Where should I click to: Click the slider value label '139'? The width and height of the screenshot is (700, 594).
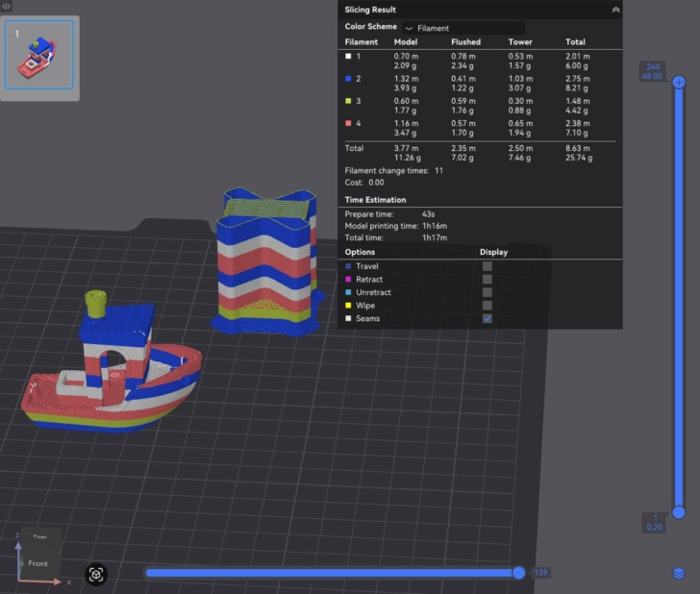point(540,573)
